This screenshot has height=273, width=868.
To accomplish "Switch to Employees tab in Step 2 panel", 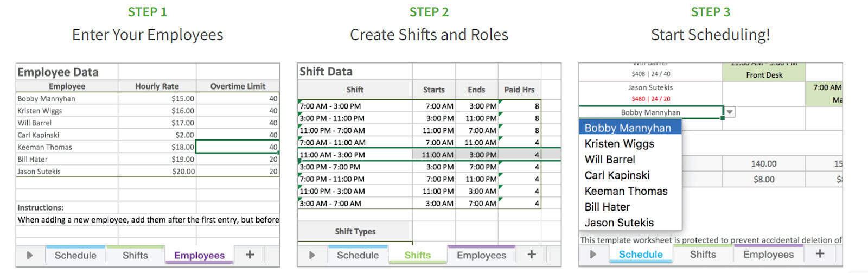I will 481,255.
